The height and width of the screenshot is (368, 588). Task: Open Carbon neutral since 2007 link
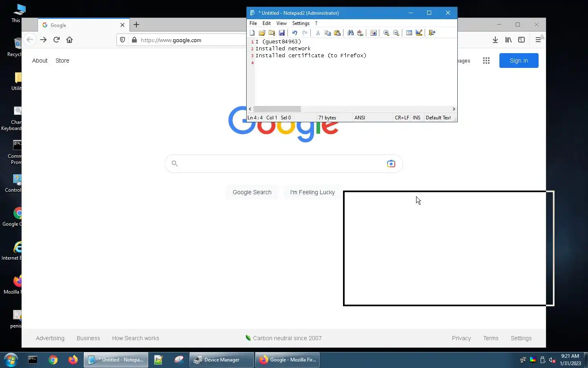point(283,338)
